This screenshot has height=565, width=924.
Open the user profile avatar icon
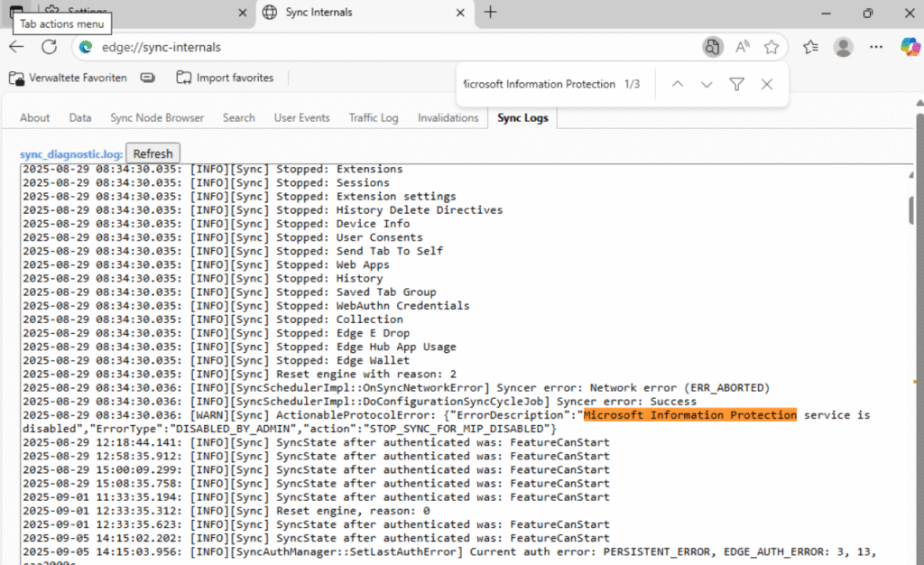[x=844, y=47]
